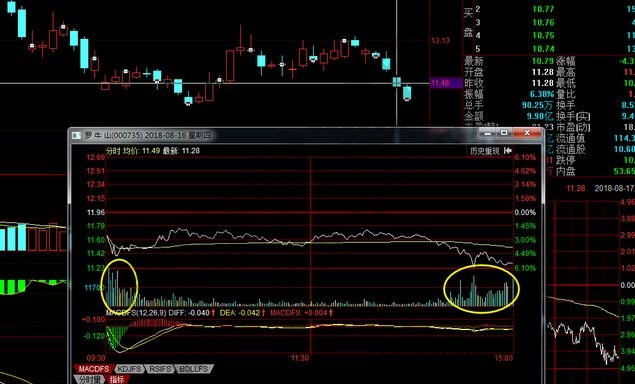Image resolution: width=635 pixels, height=384 pixels.
Task: Open the 历史重现 history replay button
Action: coord(484,151)
